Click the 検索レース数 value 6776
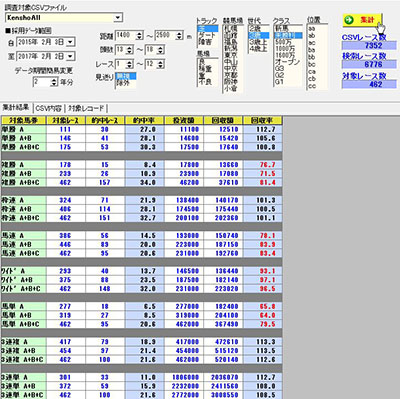The height and width of the screenshot is (399, 400). click(x=369, y=64)
